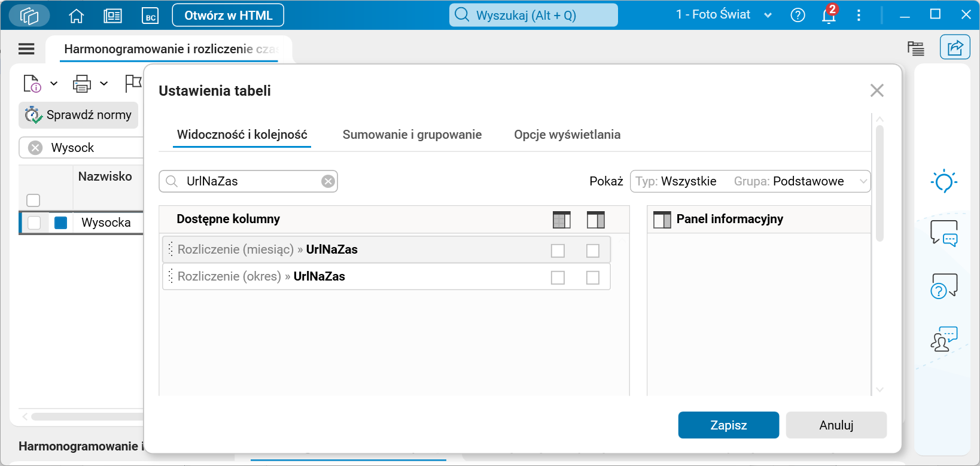
Task: Enable table column for Rozliczenie (okres) UrlNaZas
Action: pyautogui.click(x=558, y=278)
